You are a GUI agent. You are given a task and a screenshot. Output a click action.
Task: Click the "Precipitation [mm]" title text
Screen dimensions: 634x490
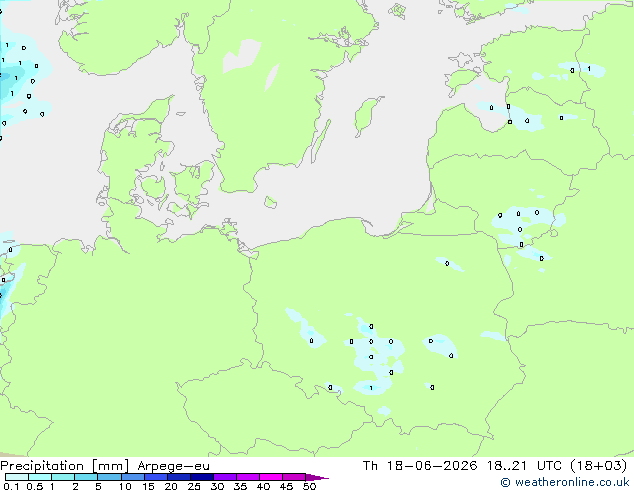[65, 466]
